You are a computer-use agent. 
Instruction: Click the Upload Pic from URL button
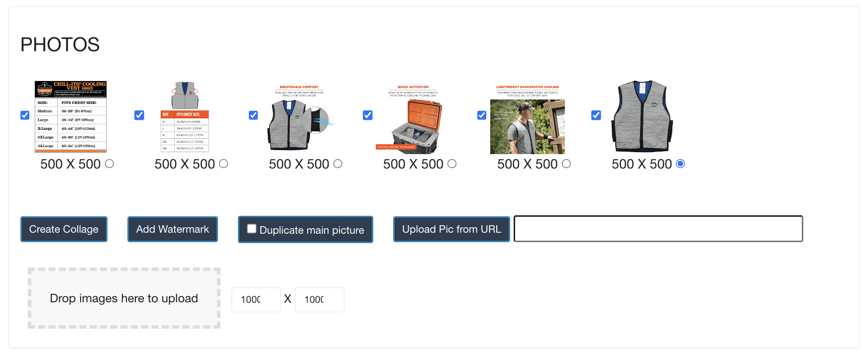(451, 229)
